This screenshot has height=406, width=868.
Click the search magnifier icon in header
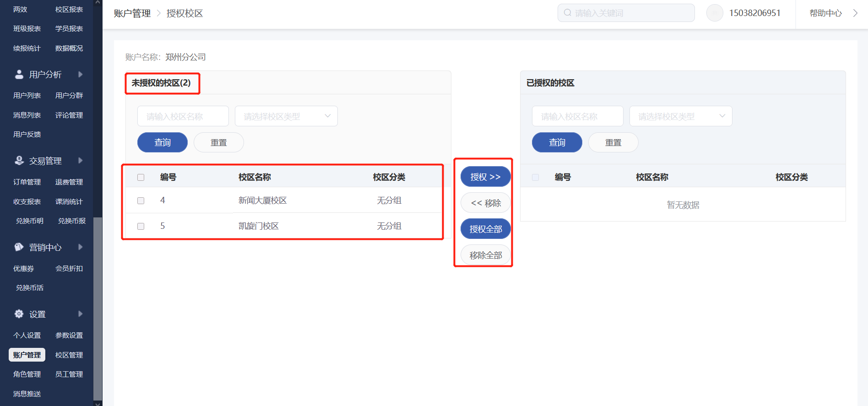tap(568, 13)
